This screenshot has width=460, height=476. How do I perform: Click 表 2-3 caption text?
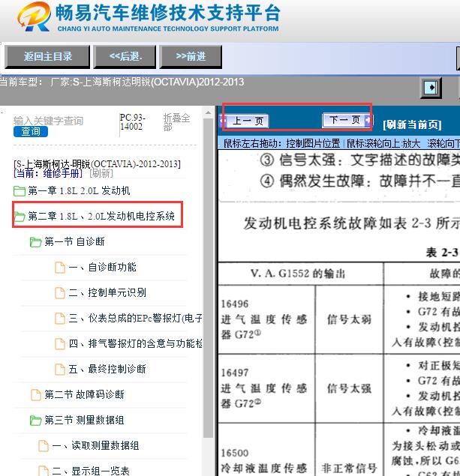tap(442, 253)
